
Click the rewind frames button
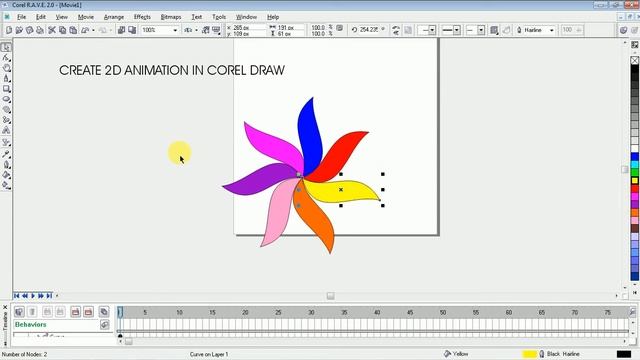25,296
